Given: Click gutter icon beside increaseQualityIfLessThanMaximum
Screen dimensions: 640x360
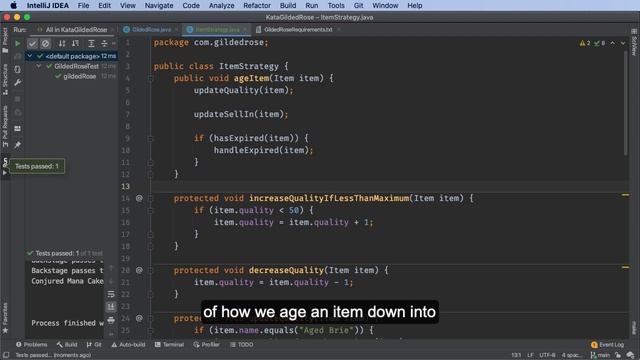Looking at the screenshot, I should [x=139, y=198].
